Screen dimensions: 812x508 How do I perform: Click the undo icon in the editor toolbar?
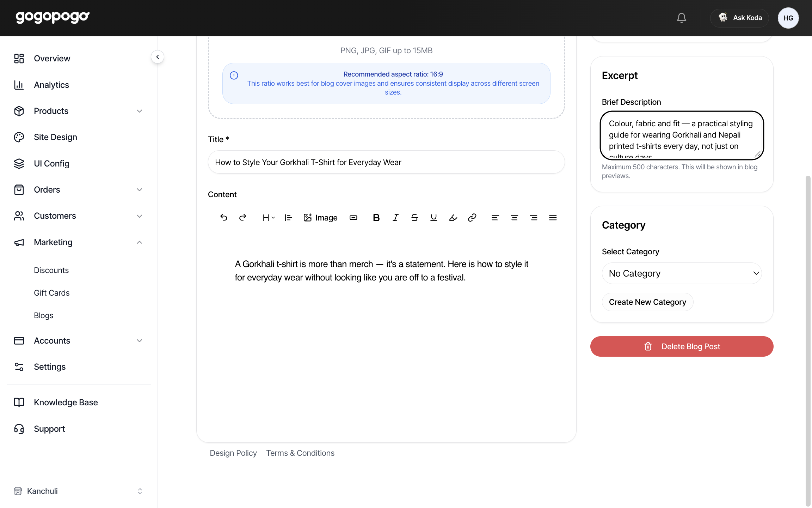[x=223, y=218]
